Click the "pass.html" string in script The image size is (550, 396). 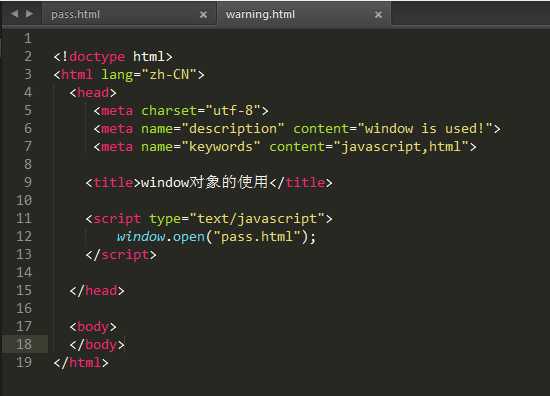257,236
